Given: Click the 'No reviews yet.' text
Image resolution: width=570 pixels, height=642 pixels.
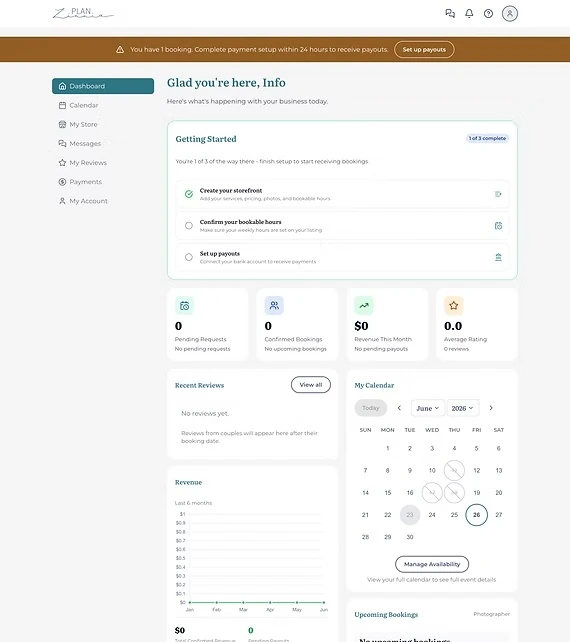Looking at the screenshot, I should coord(205,414).
